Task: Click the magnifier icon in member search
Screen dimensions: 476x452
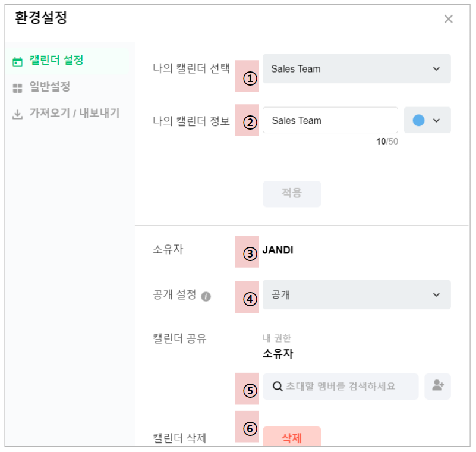Action: 277,387
